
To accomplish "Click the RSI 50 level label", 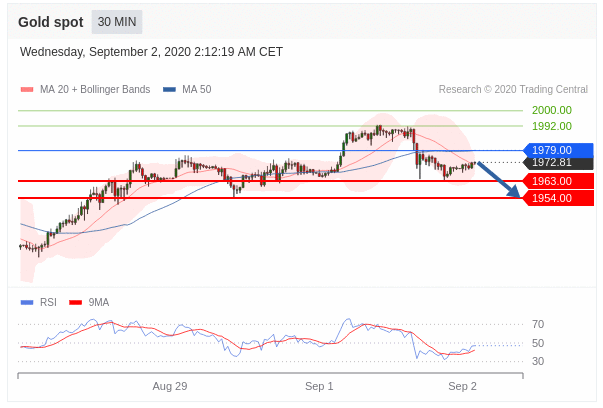I will 538,343.
